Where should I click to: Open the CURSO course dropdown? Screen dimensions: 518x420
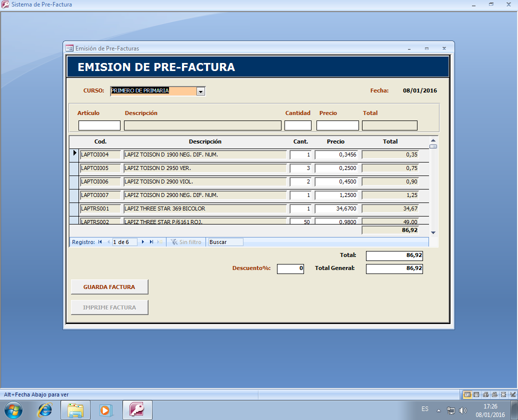201,91
